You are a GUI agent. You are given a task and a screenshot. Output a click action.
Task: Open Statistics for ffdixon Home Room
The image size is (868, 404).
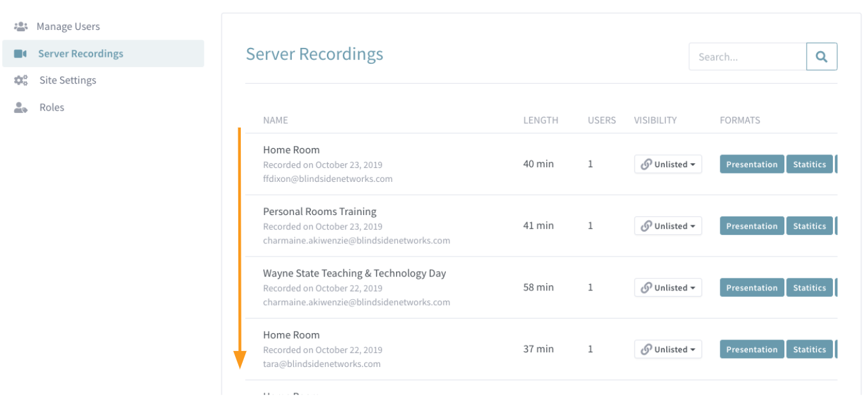click(809, 164)
